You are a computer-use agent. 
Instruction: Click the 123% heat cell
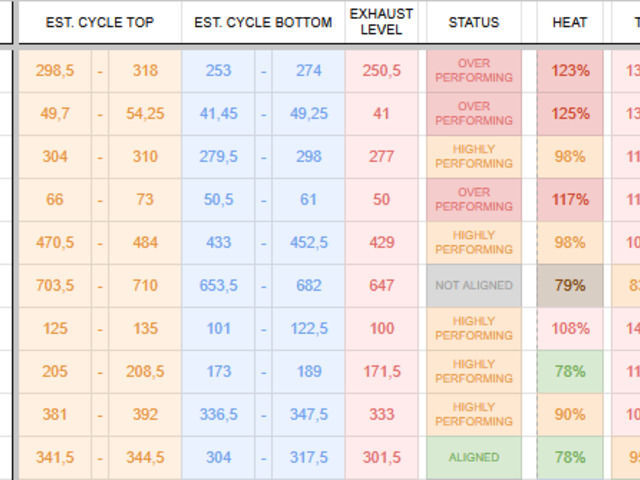[570, 71]
